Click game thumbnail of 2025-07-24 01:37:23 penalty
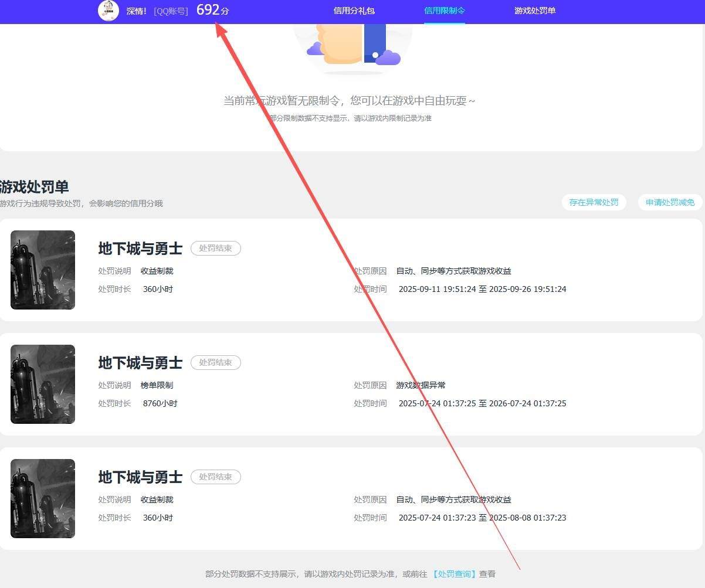Viewport: 705px width, 588px height. pos(43,498)
